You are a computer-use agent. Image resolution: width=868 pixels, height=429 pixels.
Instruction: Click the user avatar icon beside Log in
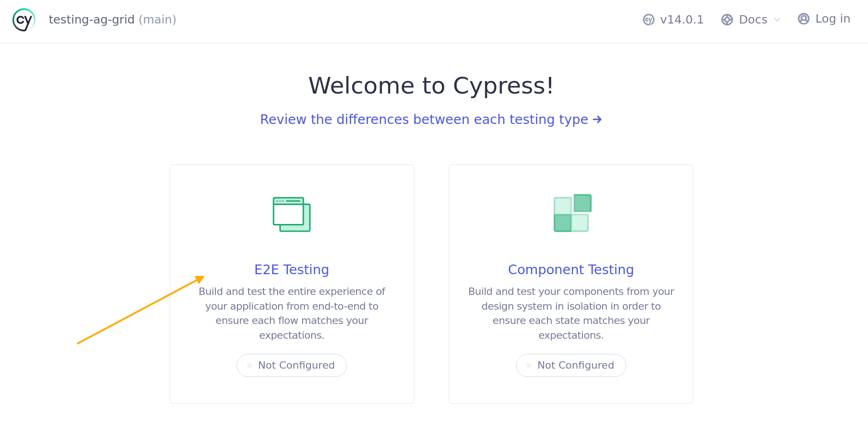[803, 18]
